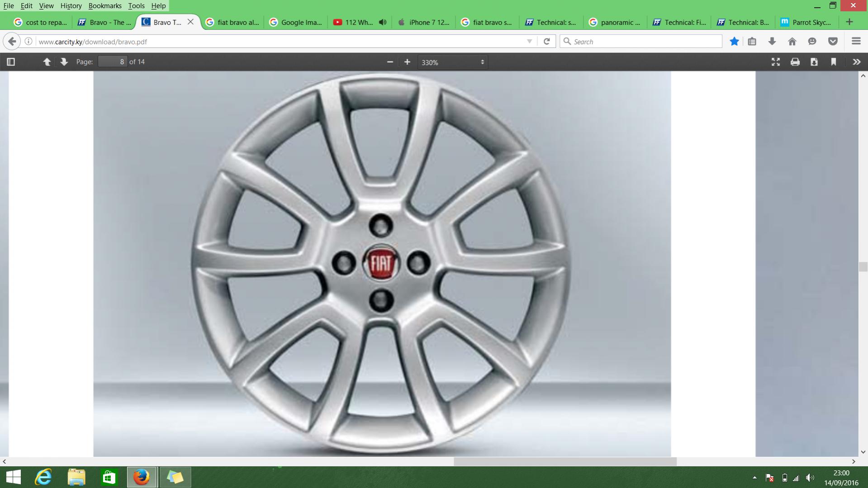Open the History menu
This screenshot has height=488, width=868.
point(71,6)
